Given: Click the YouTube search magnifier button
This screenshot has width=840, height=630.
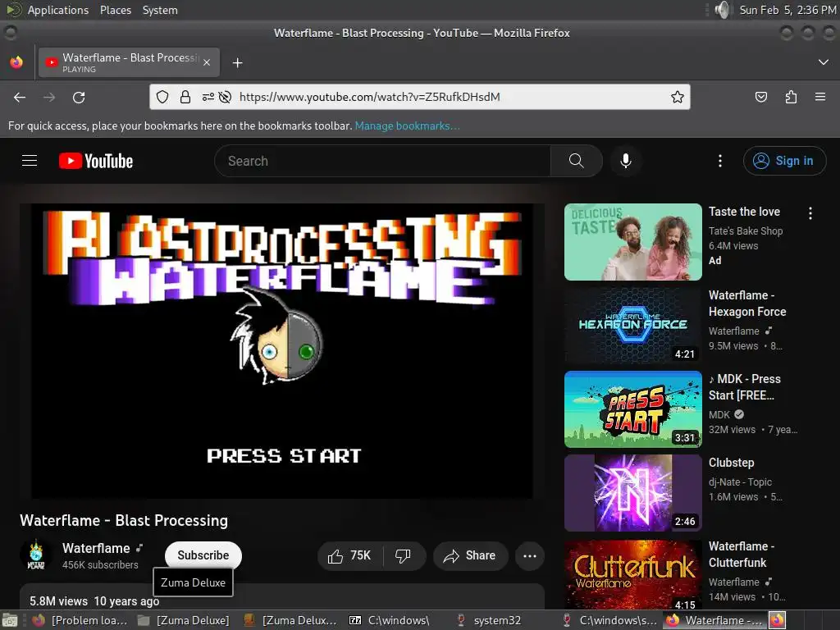Looking at the screenshot, I should pos(577,161).
